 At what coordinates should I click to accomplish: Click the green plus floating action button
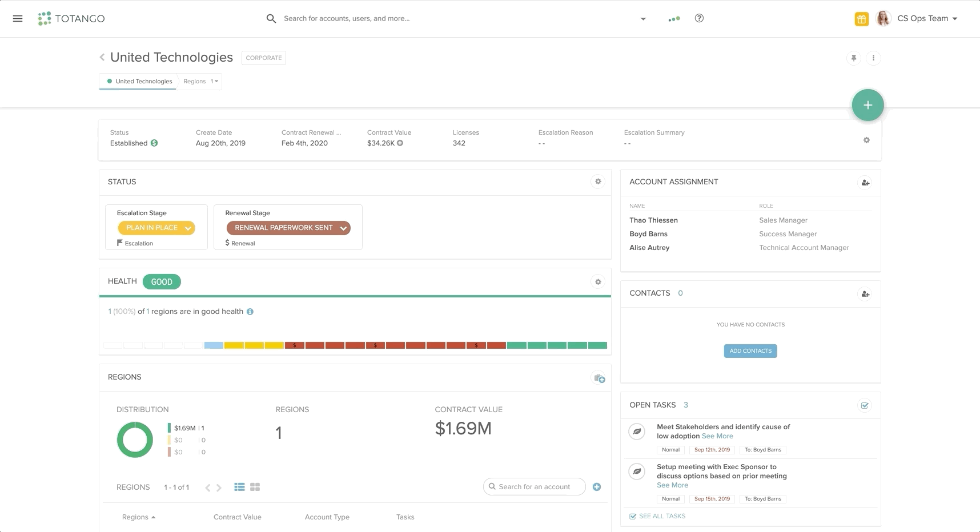867,105
